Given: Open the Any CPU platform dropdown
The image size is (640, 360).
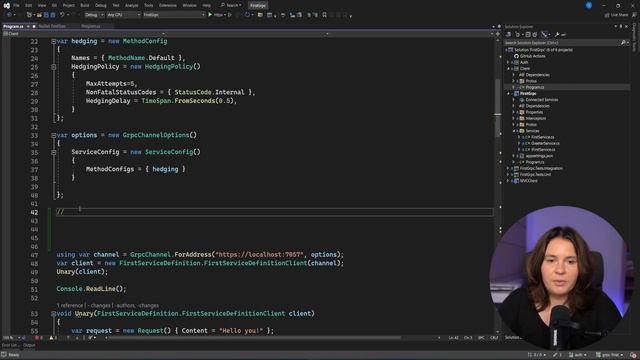Looking at the screenshot, I should (x=124, y=15).
